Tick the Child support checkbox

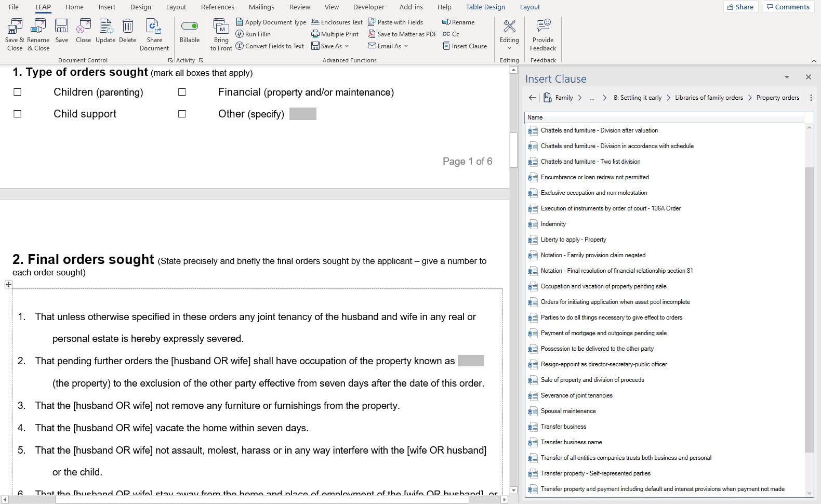pyautogui.click(x=18, y=114)
